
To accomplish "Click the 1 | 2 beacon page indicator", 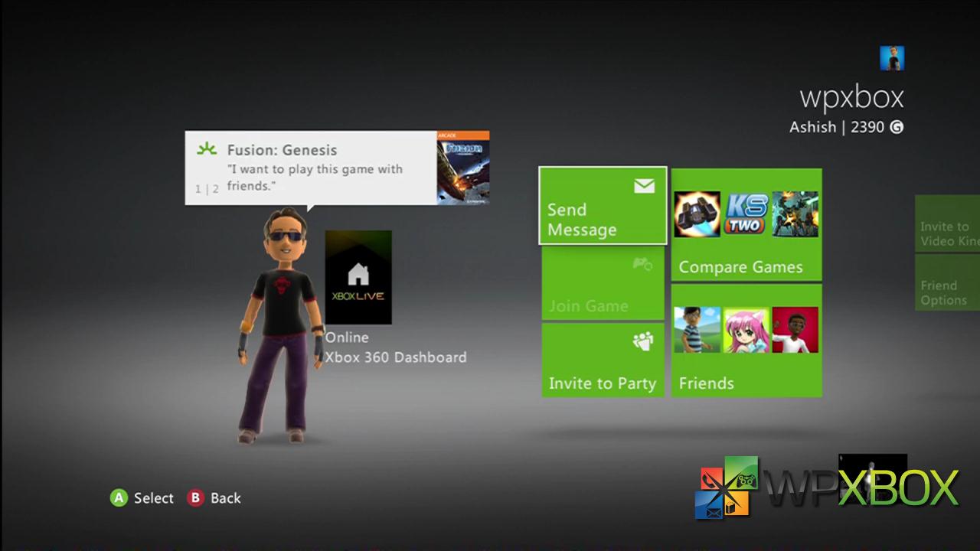I will (x=207, y=188).
